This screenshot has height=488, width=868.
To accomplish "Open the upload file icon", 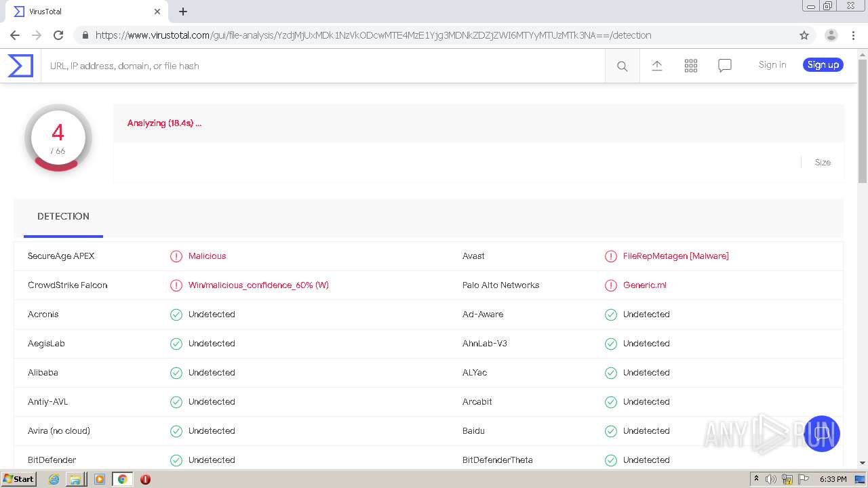I will 657,66.
